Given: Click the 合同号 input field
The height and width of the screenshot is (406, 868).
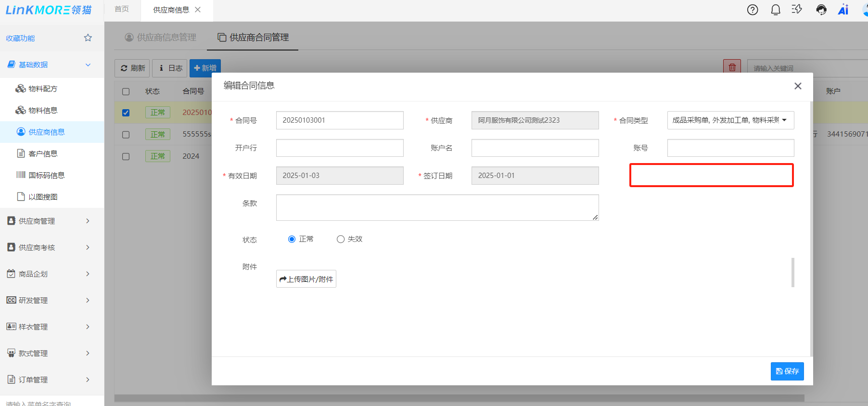Looking at the screenshot, I should click(x=340, y=120).
